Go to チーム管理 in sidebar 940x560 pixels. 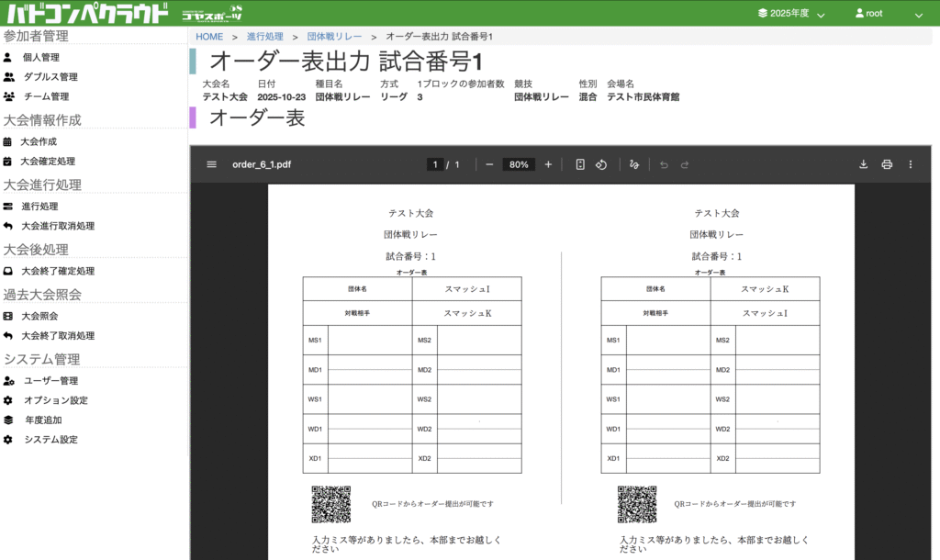(x=46, y=96)
